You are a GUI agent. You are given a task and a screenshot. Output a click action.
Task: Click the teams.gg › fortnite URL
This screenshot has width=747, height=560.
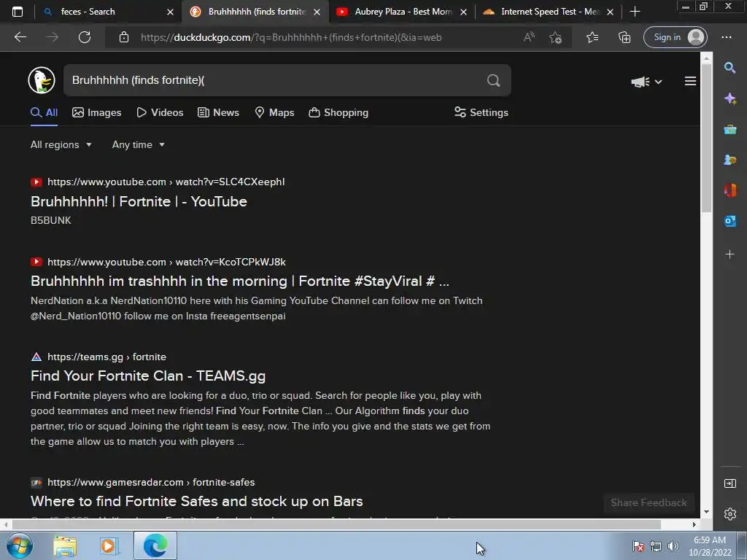107,357
